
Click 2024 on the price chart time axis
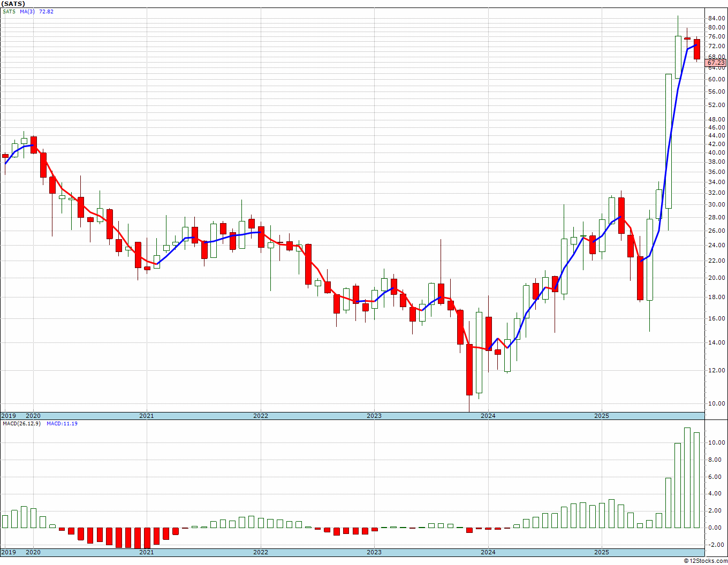[488, 416]
